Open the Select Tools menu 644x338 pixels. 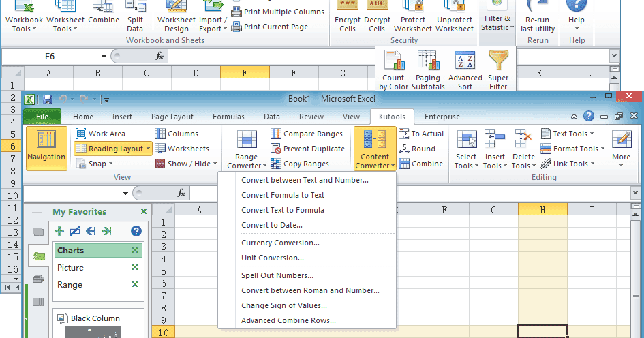pyautogui.click(x=466, y=149)
